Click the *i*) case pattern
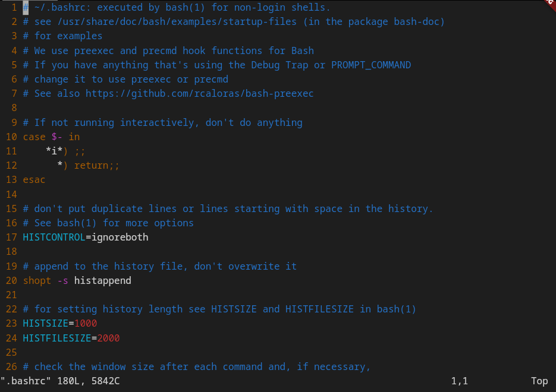The width and height of the screenshot is (556, 392). [x=59, y=151]
